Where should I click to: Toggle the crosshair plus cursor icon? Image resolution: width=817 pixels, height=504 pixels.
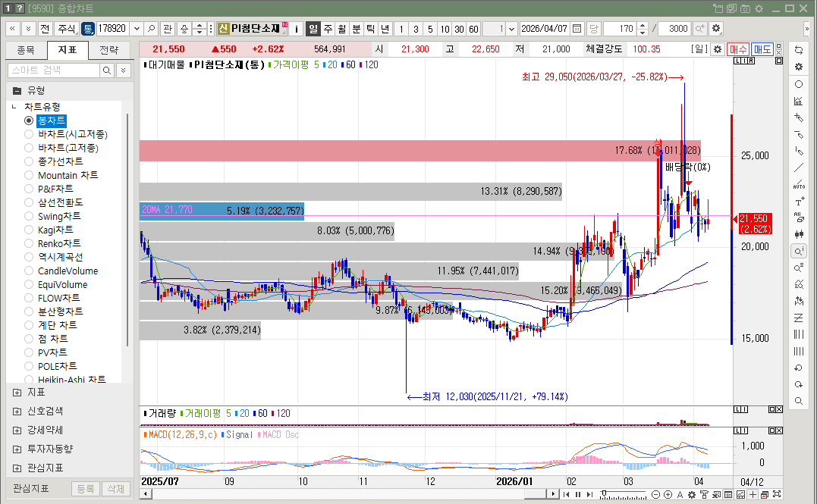coord(753,494)
